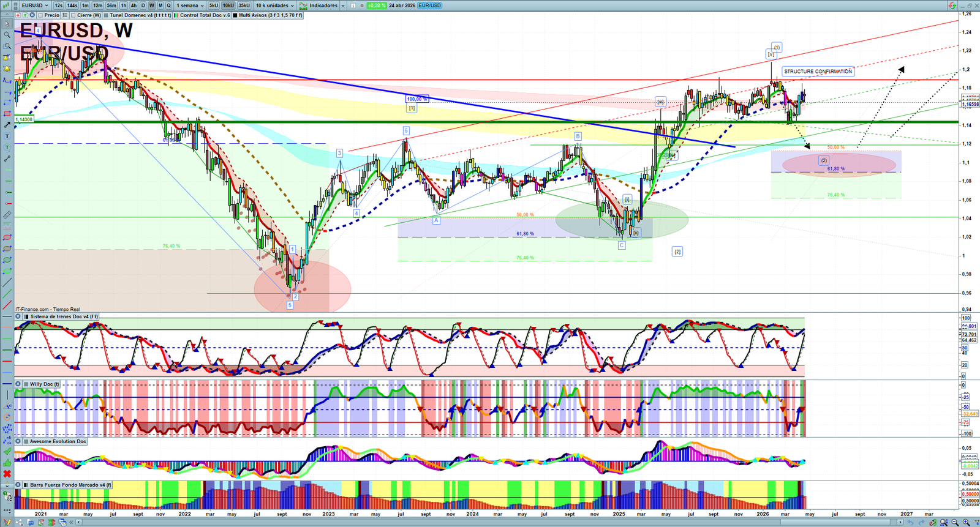
Task: Toggle the 35kU quantity button
Action: (x=244, y=6)
